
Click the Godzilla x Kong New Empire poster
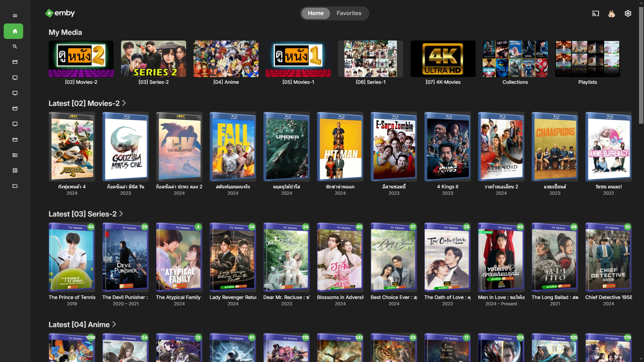[179, 147]
